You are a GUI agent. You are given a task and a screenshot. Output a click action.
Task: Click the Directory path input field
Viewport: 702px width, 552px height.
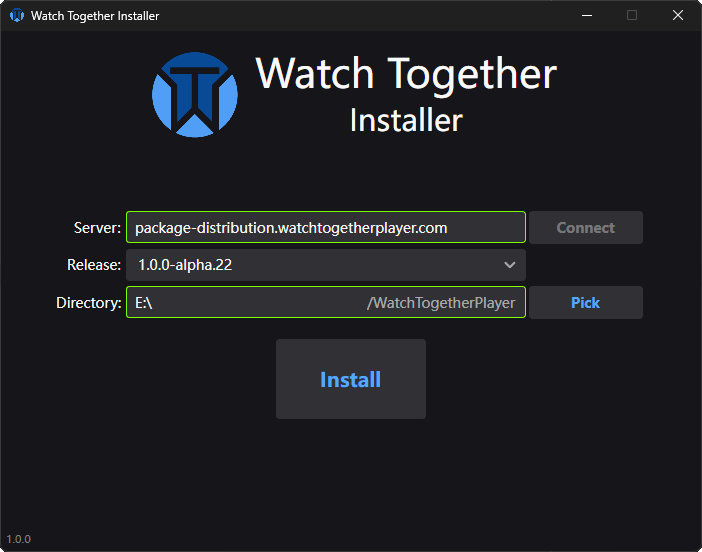(325, 303)
